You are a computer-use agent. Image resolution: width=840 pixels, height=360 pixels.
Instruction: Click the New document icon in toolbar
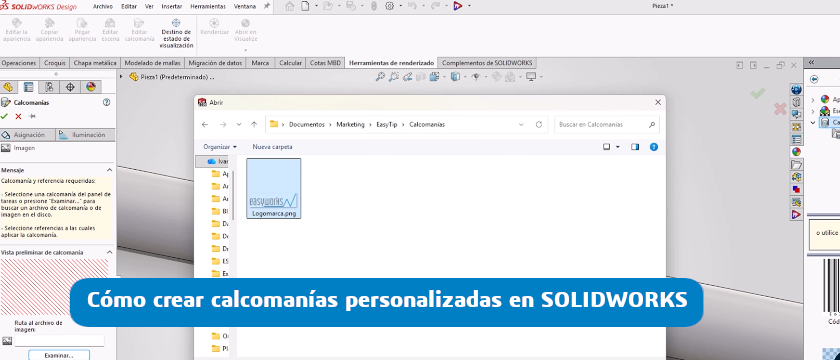pos(305,6)
